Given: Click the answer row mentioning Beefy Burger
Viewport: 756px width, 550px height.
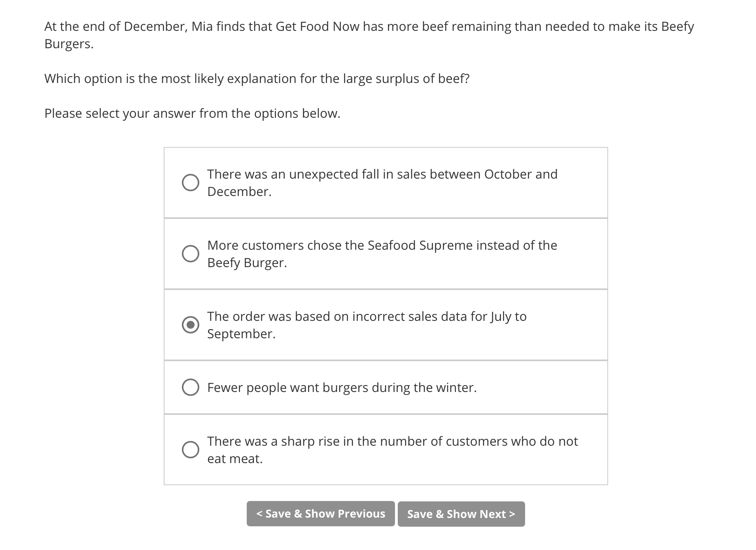Looking at the screenshot, I should coord(382,253).
